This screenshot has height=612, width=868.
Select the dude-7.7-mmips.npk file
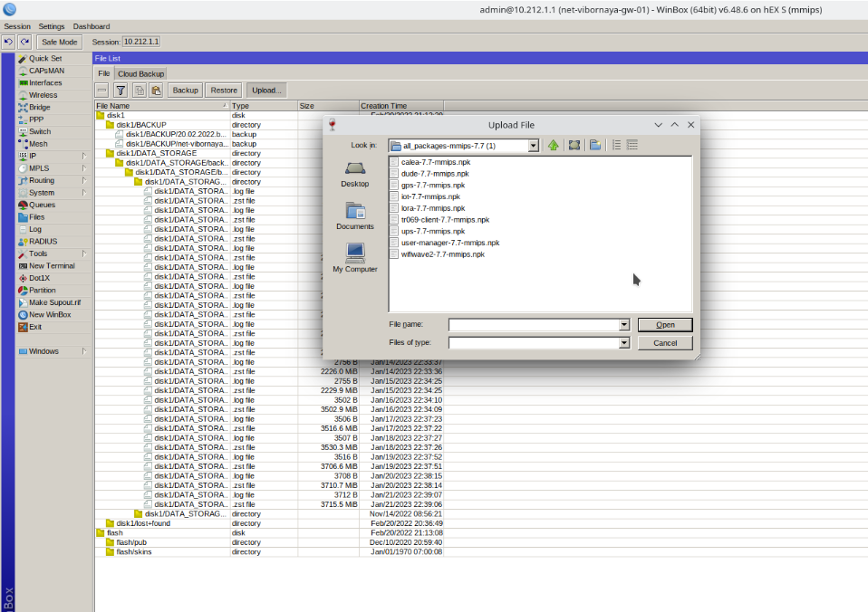435,173
